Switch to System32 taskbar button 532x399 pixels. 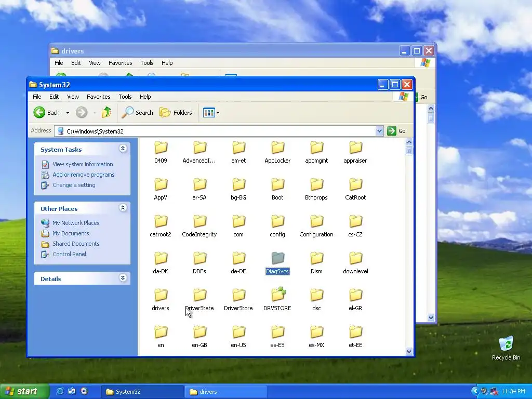pos(142,392)
